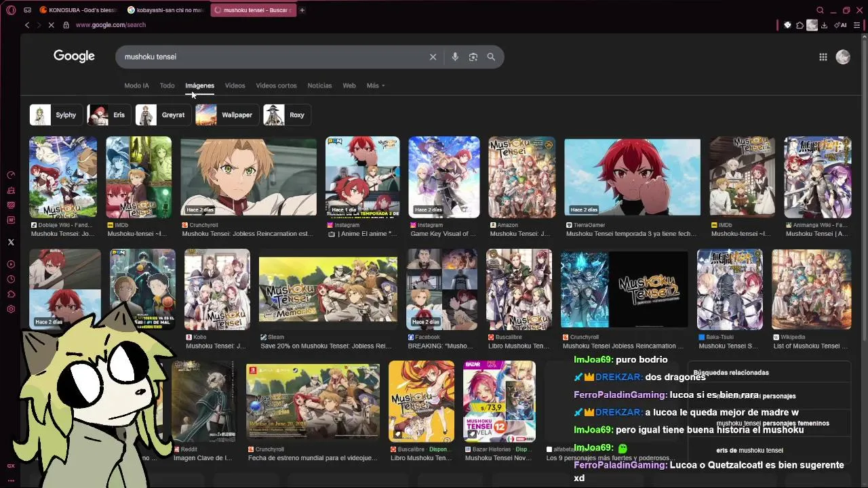
Task: Open the browser tab search magnifier
Action: tap(820, 10)
